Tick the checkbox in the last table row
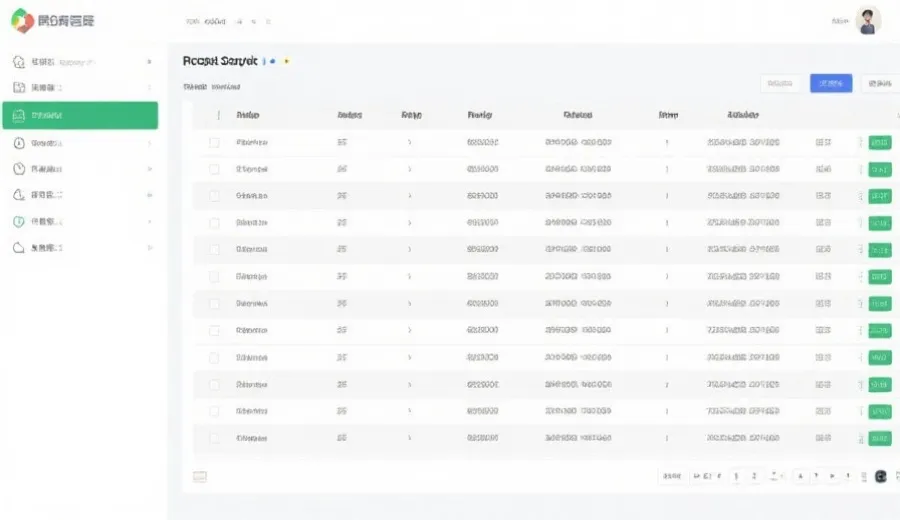 pos(214,438)
